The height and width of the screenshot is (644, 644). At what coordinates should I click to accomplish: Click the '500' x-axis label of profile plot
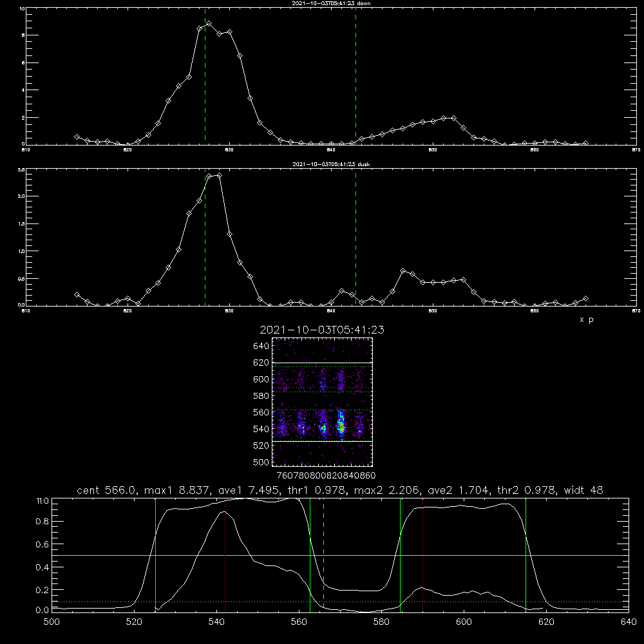coord(52,622)
